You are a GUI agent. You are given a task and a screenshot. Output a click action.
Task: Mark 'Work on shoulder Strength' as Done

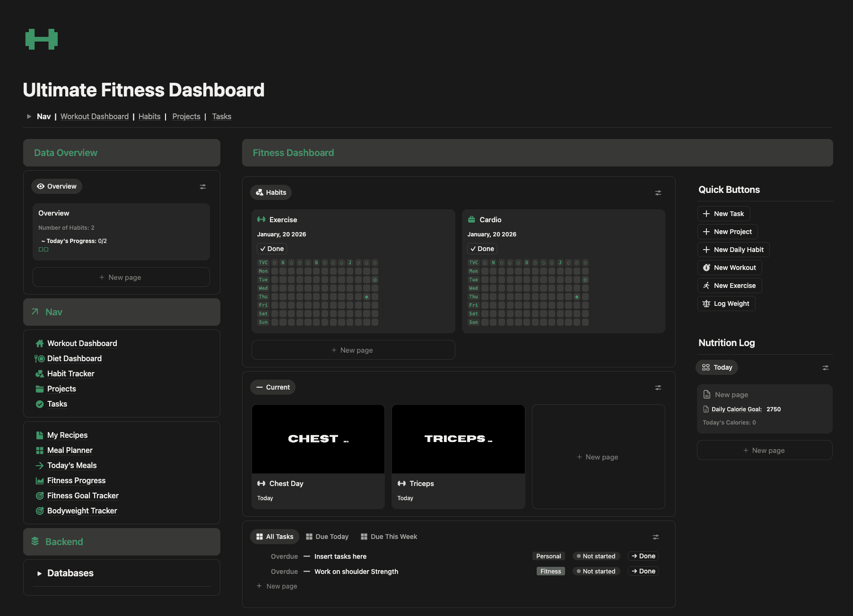tap(644, 572)
